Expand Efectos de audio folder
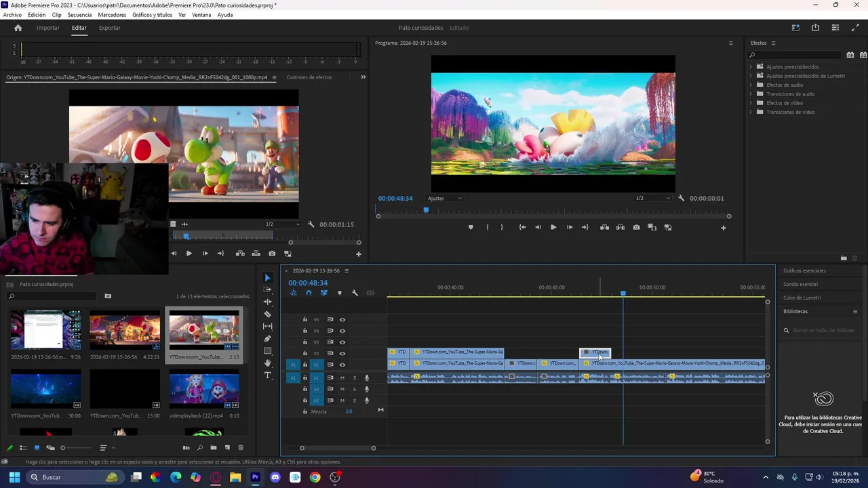The image size is (868, 488). point(751,85)
